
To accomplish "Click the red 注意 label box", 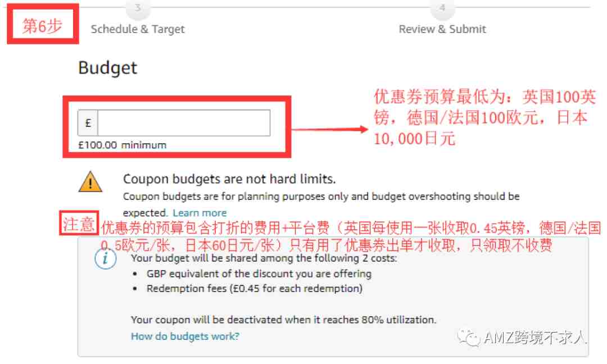I will coord(79,223).
